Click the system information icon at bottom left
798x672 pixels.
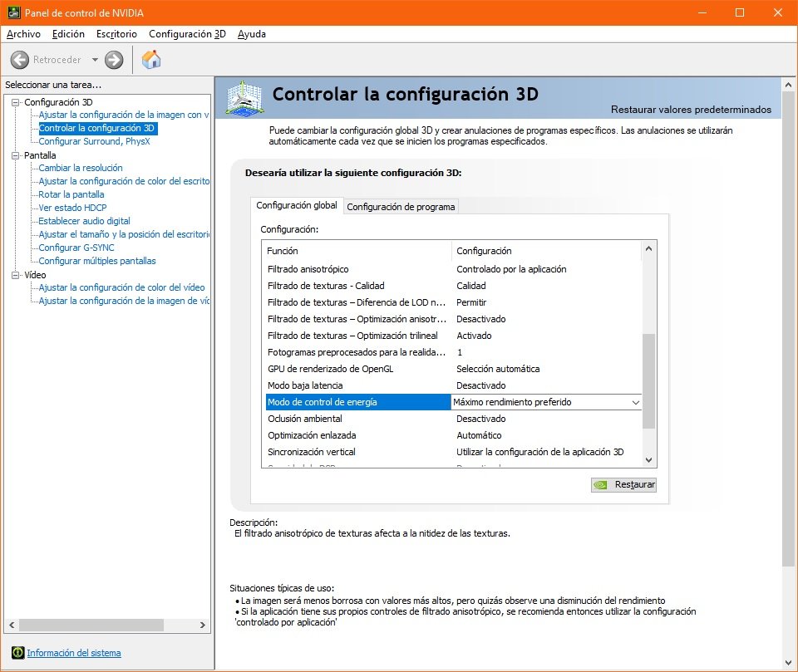pyautogui.click(x=18, y=653)
